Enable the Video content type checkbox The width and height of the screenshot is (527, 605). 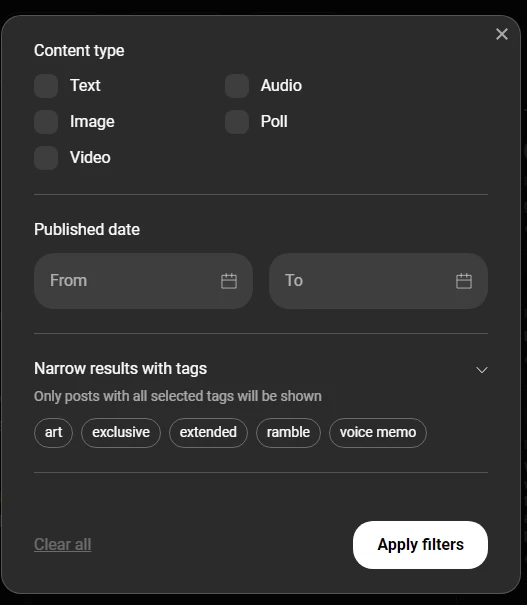(x=46, y=158)
